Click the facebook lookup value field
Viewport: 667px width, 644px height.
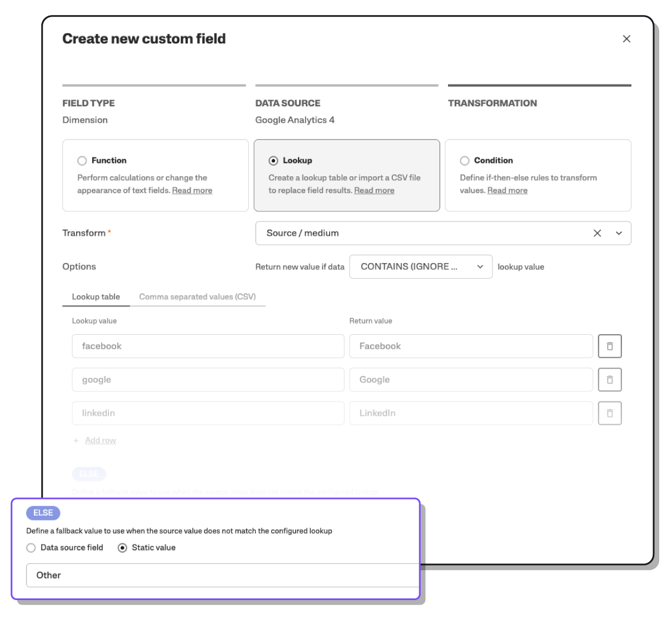(208, 346)
